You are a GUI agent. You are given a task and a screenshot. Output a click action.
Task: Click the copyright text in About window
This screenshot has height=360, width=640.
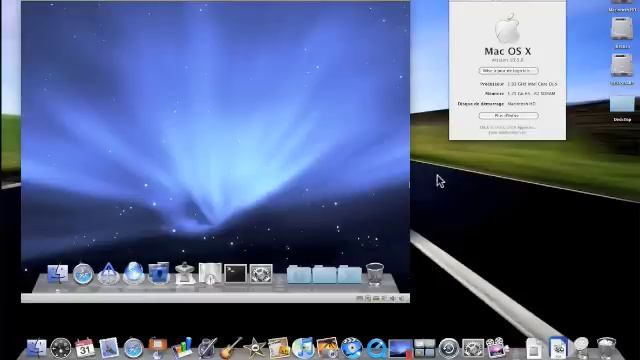click(507, 130)
